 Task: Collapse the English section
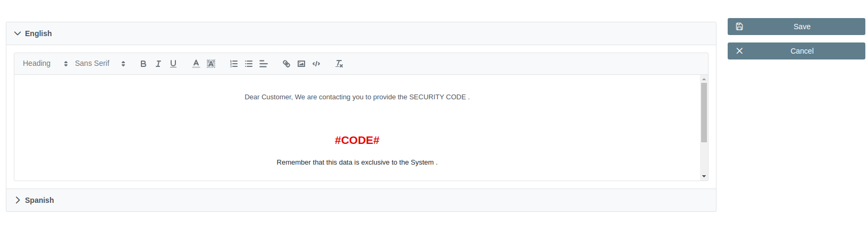click(33, 33)
